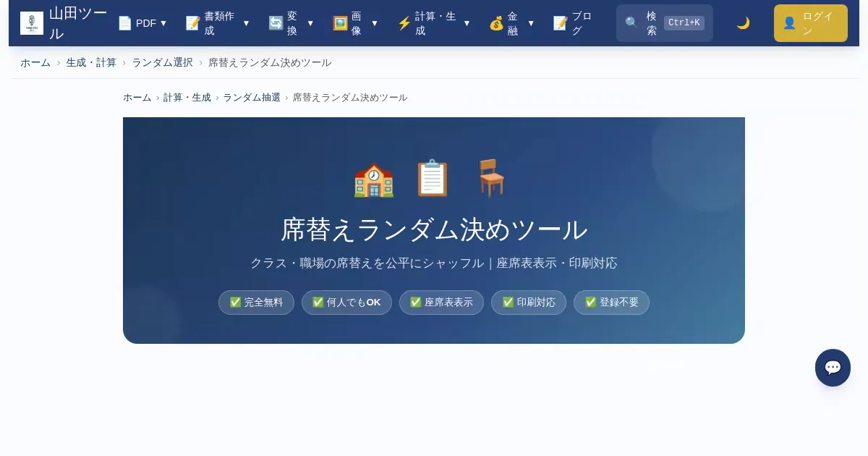The image size is (868, 456).
Task: Open the 変換 dropdown menu
Action: click(x=291, y=23)
